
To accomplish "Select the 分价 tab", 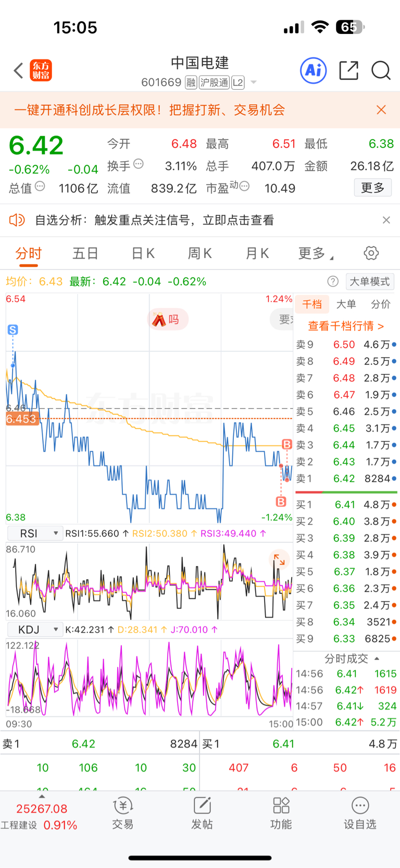I will (381, 304).
